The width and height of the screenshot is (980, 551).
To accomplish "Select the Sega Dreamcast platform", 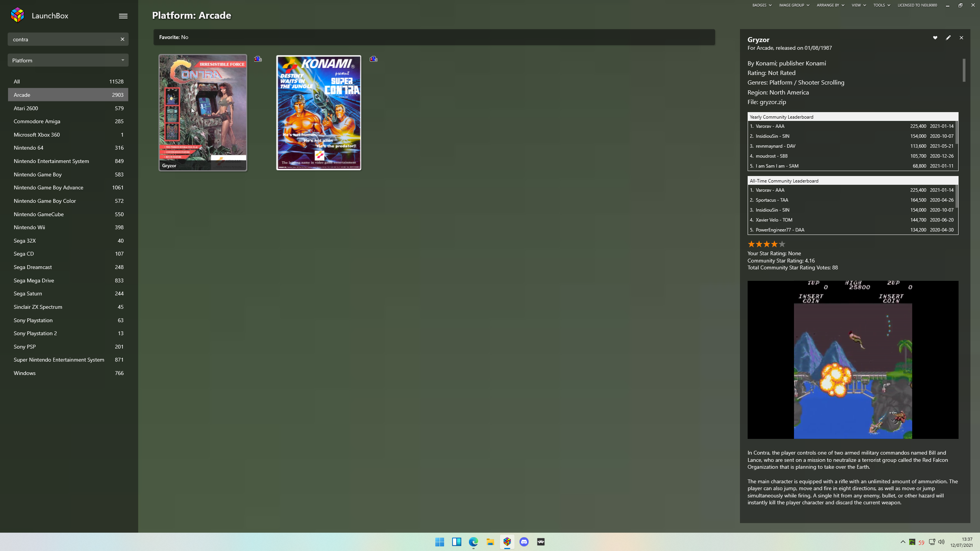I will coord(68,267).
